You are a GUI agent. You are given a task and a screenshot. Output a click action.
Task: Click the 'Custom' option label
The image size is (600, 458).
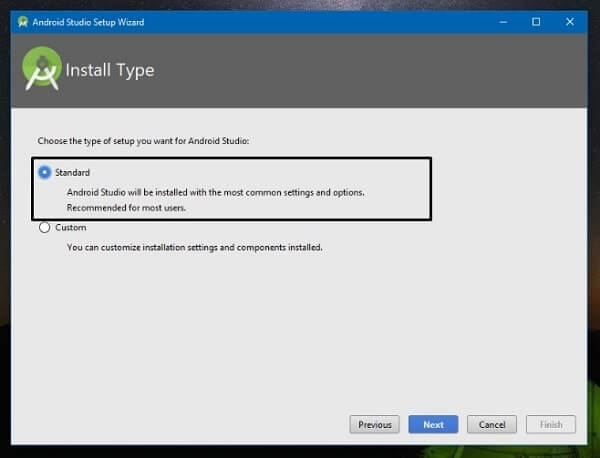tap(71, 228)
